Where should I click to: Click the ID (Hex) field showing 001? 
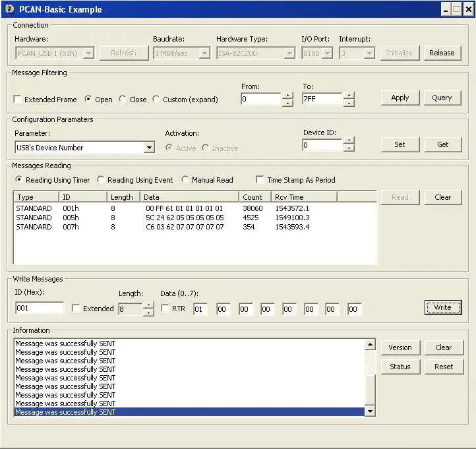point(40,308)
